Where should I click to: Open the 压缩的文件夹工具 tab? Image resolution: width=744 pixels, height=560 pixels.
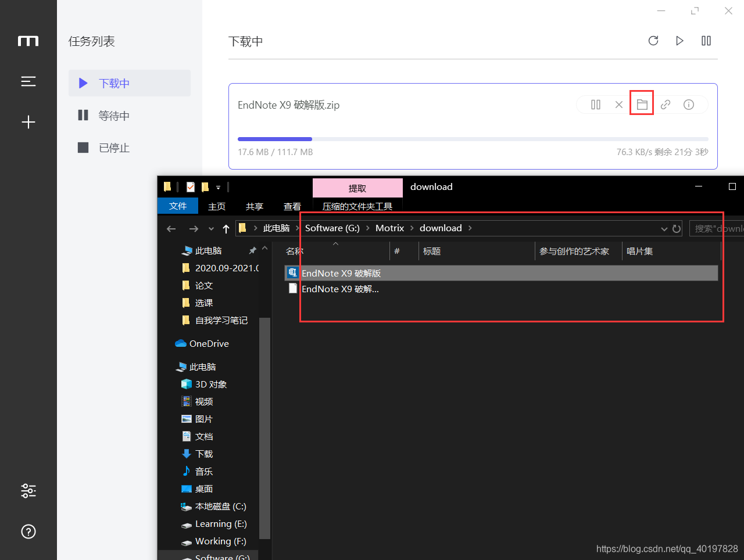(x=357, y=206)
